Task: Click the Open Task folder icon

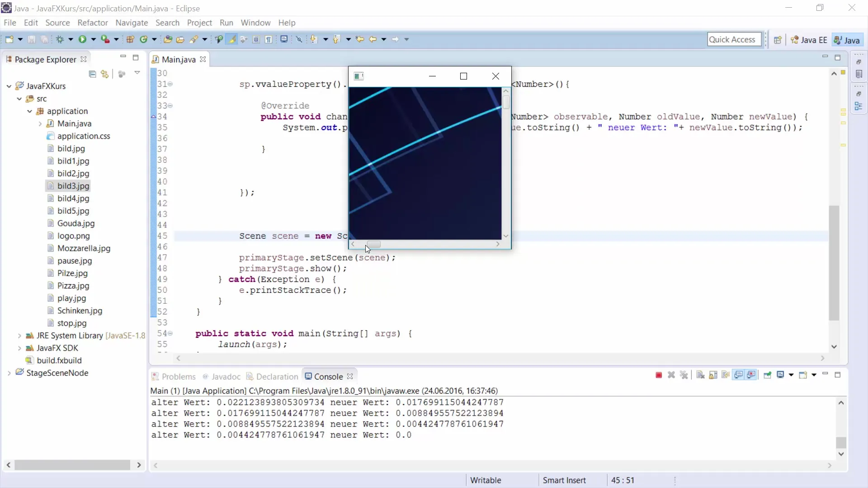Action: tap(180, 39)
